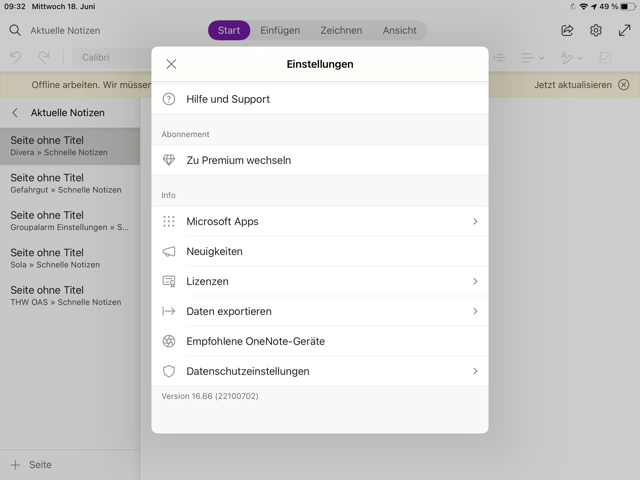640x480 pixels.
Task: Click the settings gear icon
Action: [596, 30]
